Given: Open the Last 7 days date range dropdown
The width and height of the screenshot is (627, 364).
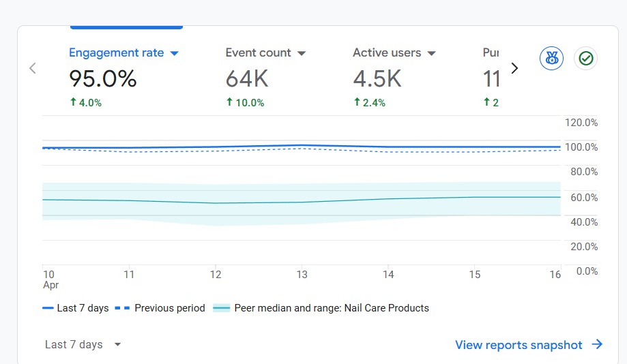Looking at the screenshot, I should click(x=83, y=345).
